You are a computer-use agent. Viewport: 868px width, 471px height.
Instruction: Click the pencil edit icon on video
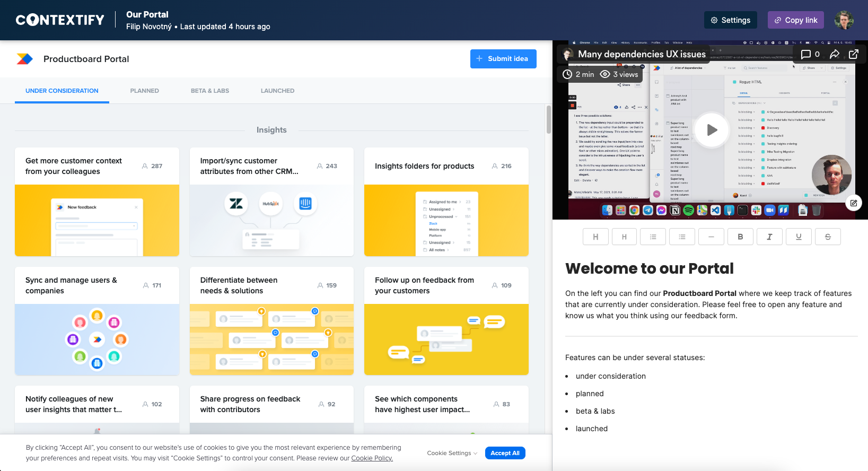[854, 203]
